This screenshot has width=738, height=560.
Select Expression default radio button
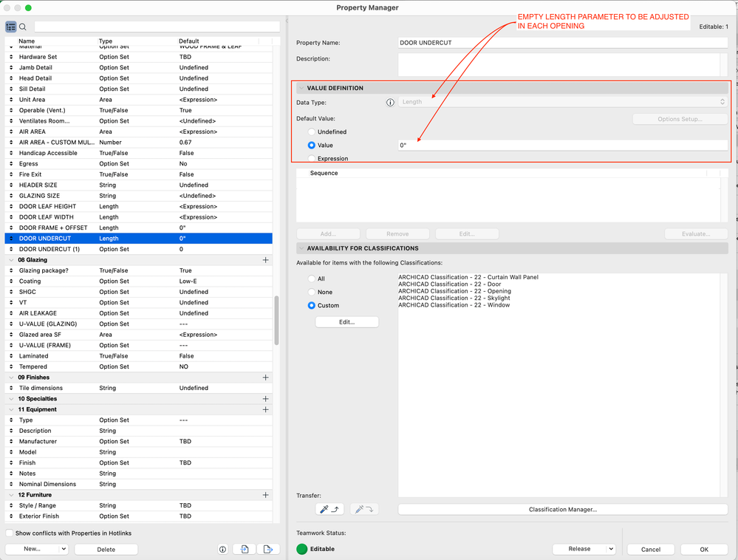[311, 159]
